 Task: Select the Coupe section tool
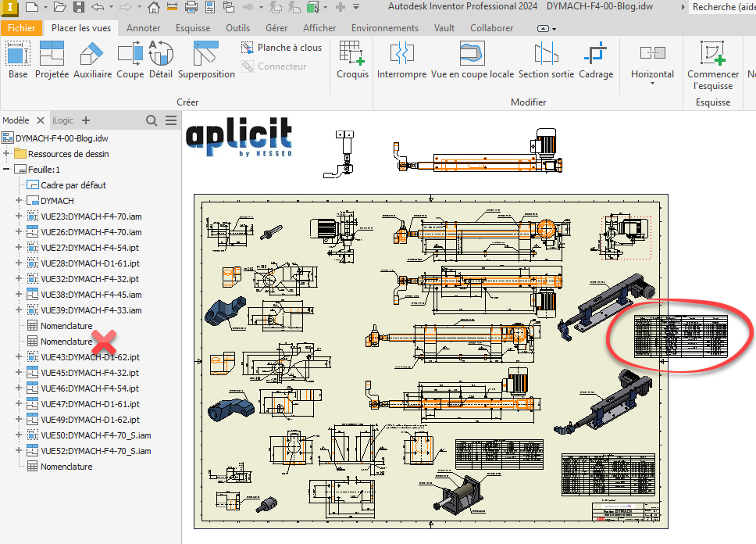(x=130, y=60)
